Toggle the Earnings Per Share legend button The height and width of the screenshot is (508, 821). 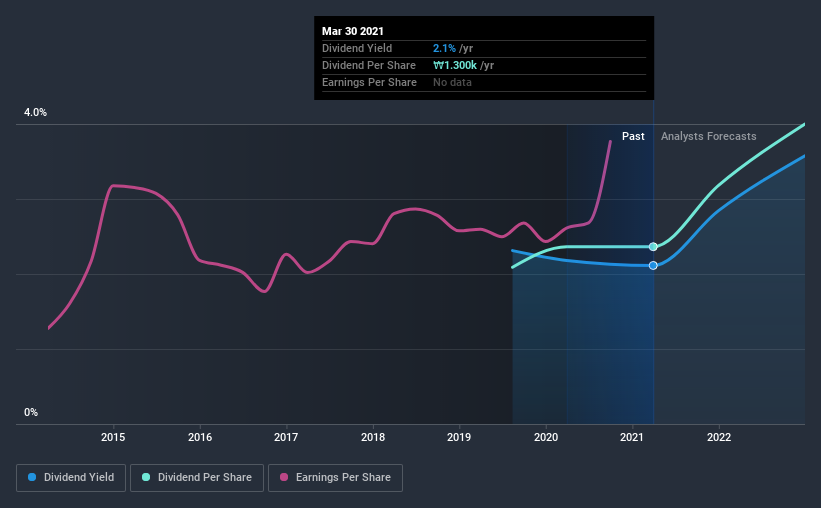click(336, 478)
